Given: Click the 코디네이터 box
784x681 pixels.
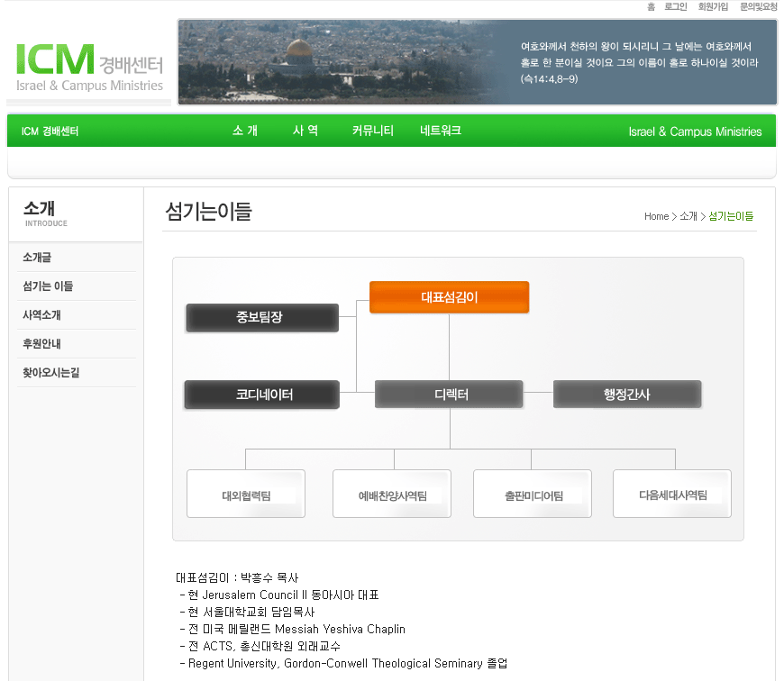Looking at the screenshot, I should [262, 395].
